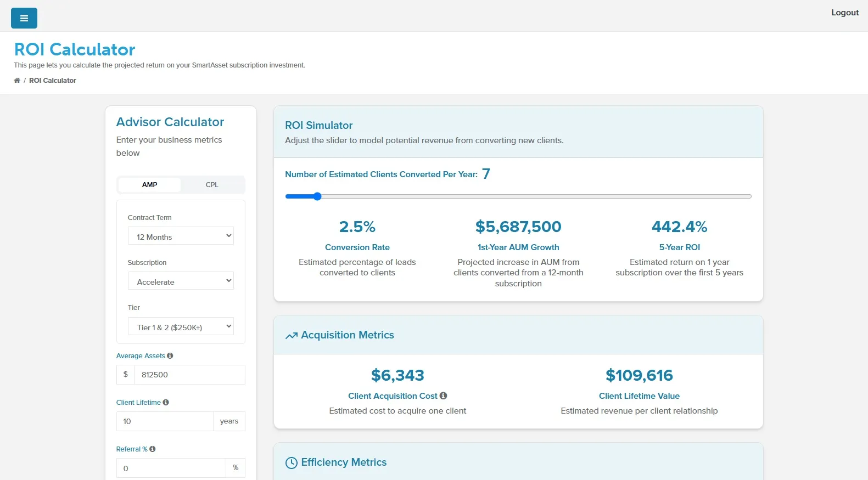Click the estimated clients count 7

486,174
